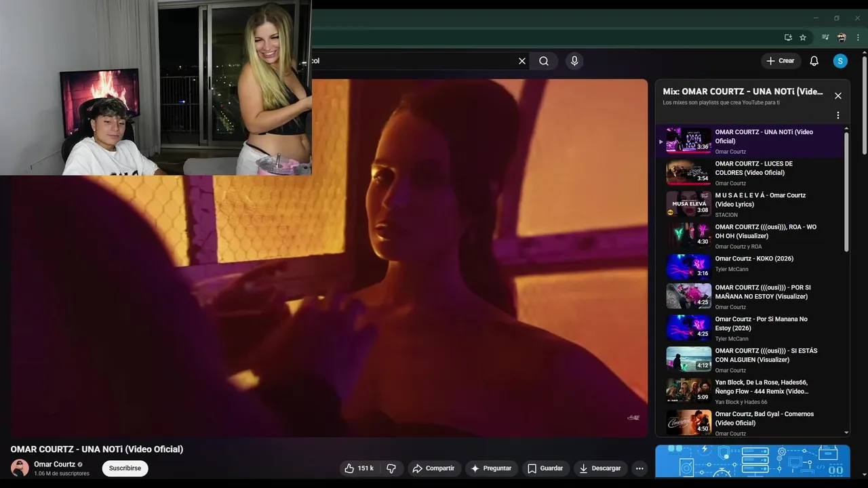868x488 pixels.
Task: Click playlist scrollbar down arrow
Action: pyautogui.click(x=846, y=432)
